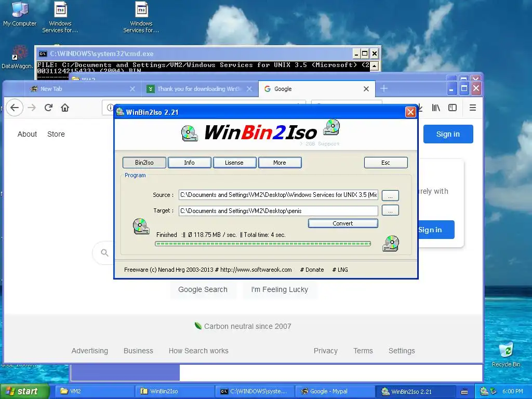532x399 pixels.
Task: Browse for Source file with ellipsis button
Action: (390, 195)
